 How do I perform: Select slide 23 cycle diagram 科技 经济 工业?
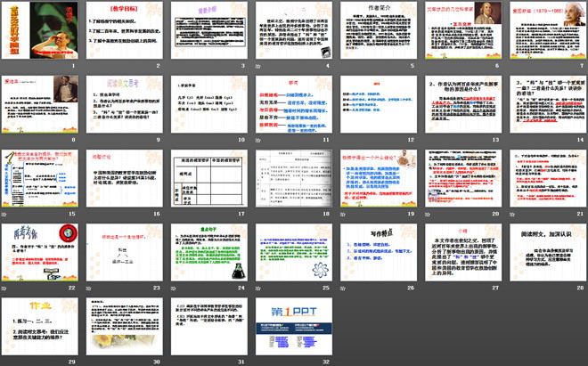(125, 252)
